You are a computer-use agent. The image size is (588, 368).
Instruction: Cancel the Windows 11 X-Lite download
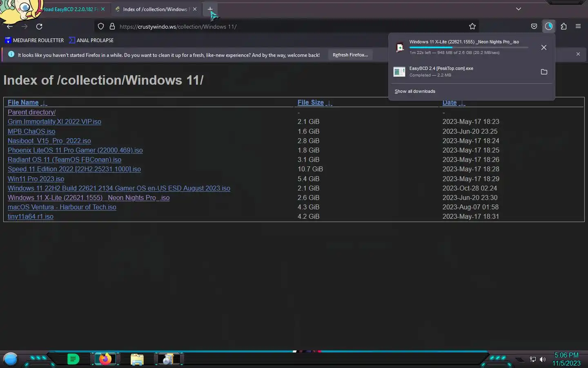544,47
